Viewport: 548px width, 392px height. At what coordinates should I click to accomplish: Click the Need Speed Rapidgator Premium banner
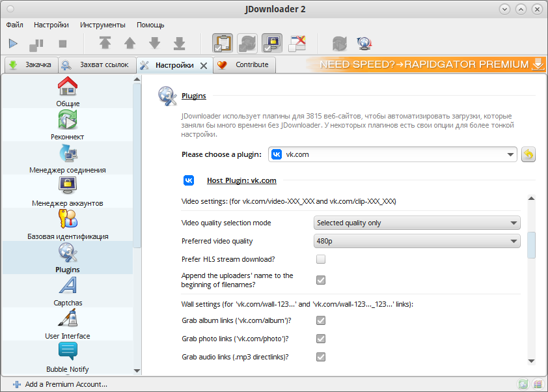pos(426,64)
